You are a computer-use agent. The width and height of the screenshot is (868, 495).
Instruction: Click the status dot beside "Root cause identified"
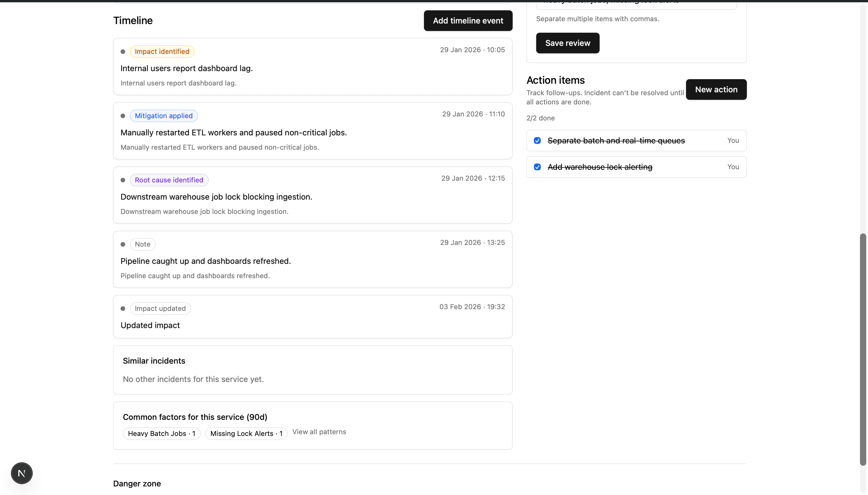click(x=123, y=180)
